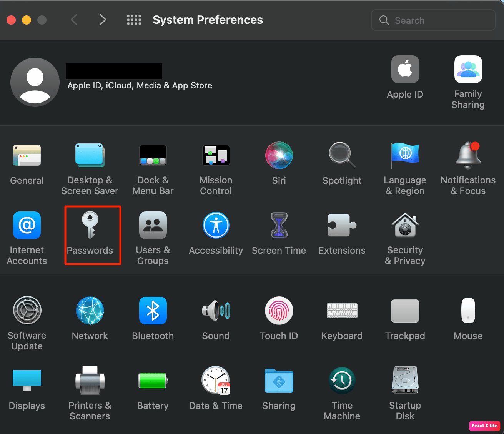The image size is (504, 434).
Task: Open the Touch ID preference pane
Action: pos(279,319)
